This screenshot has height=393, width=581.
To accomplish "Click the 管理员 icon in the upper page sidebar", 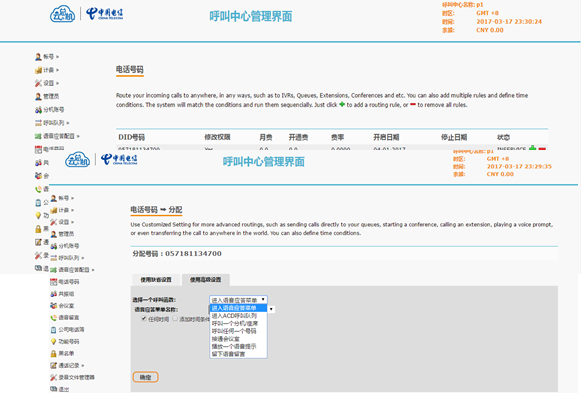I will click(x=38, y=96).
